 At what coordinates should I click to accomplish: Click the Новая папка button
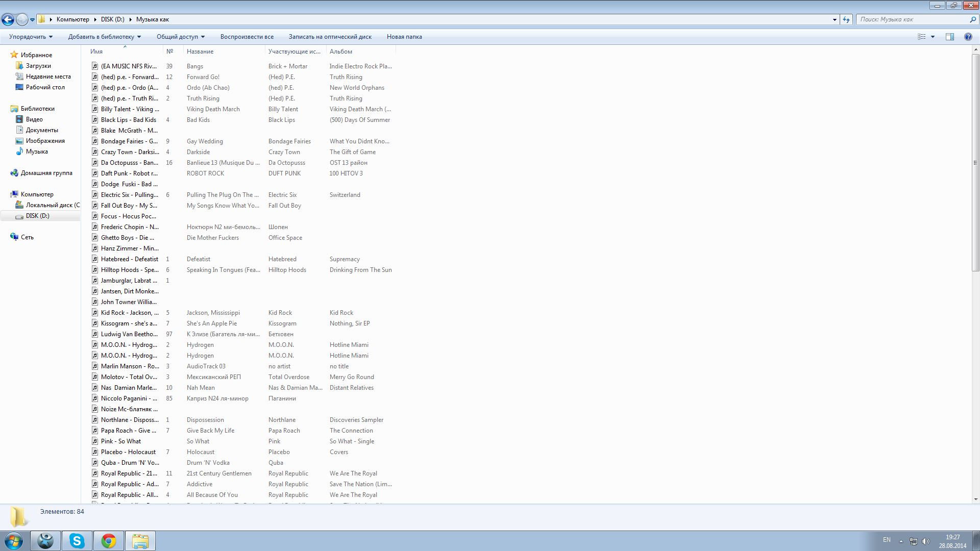point(404,37)
